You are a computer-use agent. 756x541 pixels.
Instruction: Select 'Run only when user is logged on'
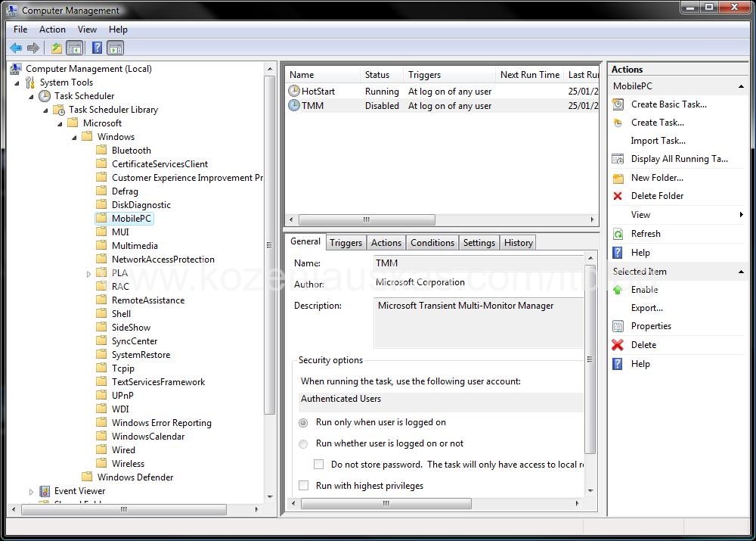303,423
